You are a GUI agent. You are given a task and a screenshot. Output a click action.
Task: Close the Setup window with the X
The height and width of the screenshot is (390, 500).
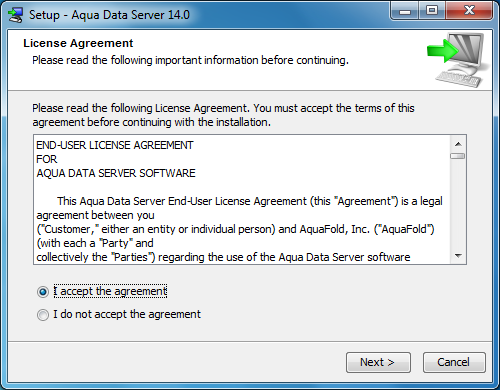coord(469,11)
